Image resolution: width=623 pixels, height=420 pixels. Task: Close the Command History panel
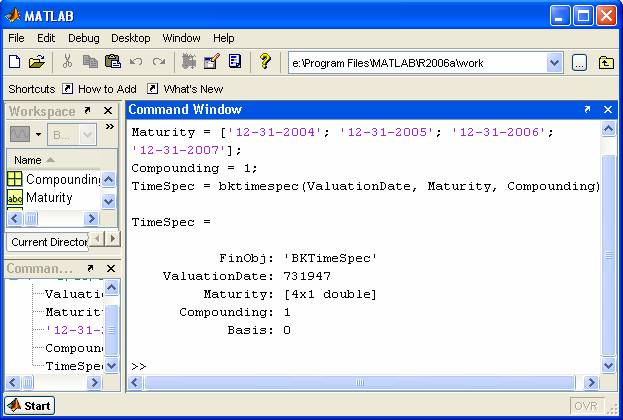click(x=111, y=269)
